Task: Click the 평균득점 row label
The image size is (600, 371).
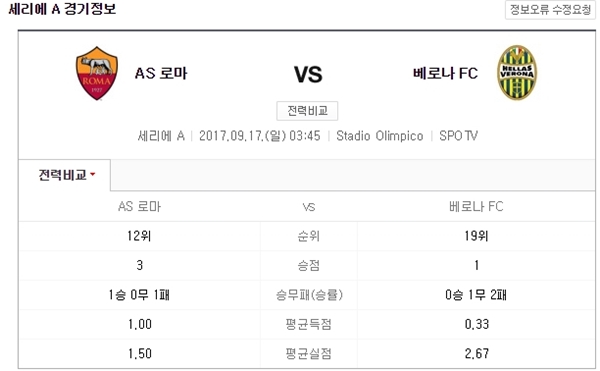Action: coord(308,324)
